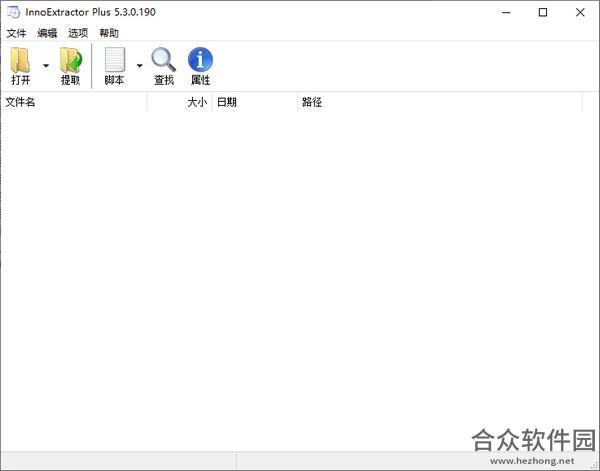The image size is (600, 471).
Task: Maximize the InnoExtractor window
Action: click(x=543, y=13)
